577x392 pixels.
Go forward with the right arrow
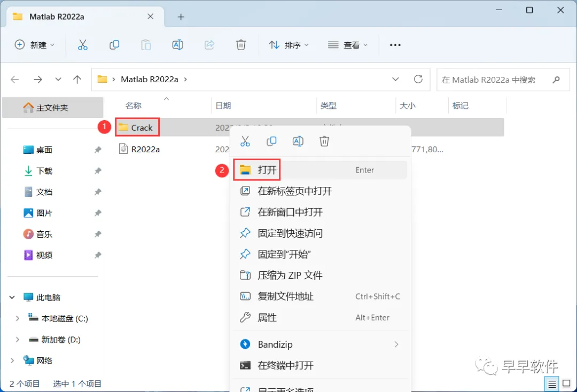click(38, 80)
